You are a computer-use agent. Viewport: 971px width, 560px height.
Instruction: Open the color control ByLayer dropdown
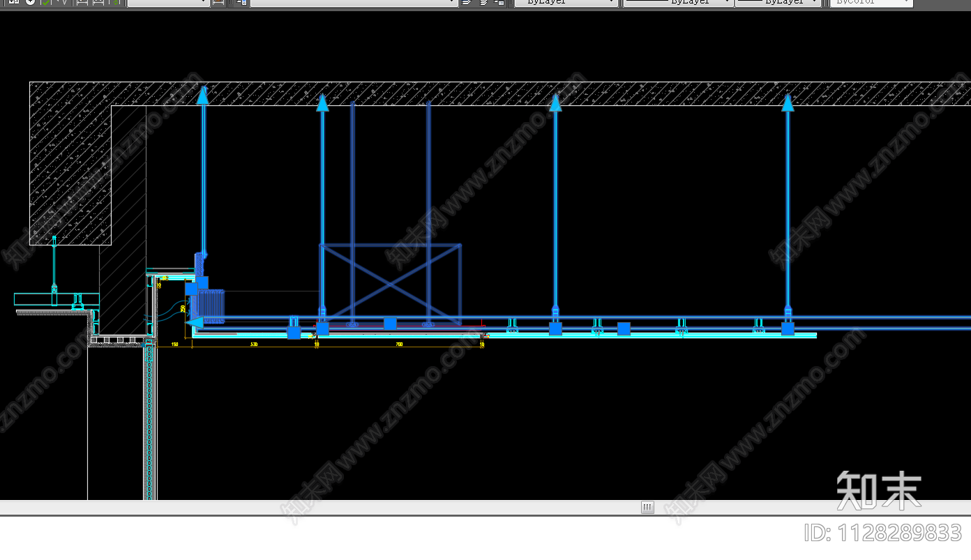[566, 3]
